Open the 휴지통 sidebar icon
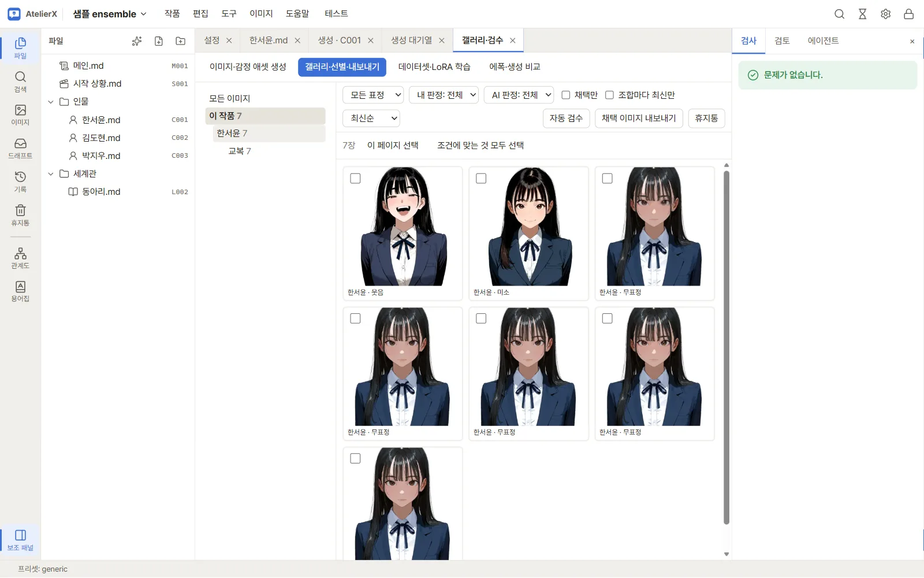 20,215
